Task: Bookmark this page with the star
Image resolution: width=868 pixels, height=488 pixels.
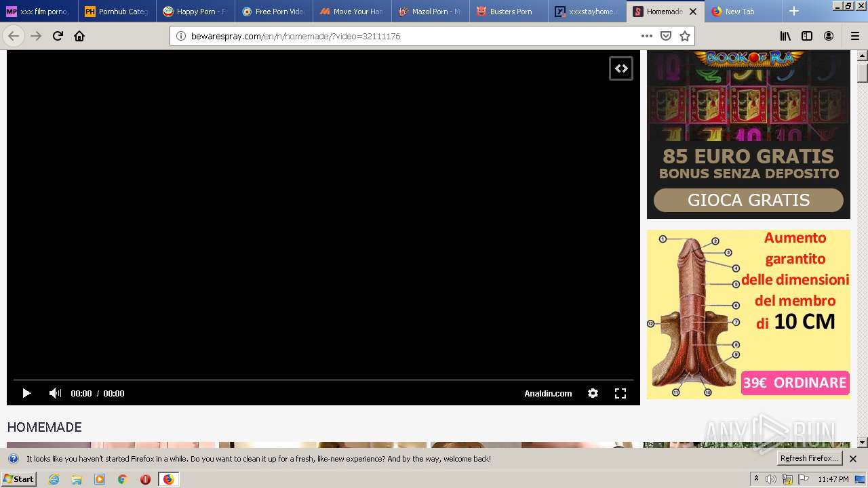Action: 685,36
